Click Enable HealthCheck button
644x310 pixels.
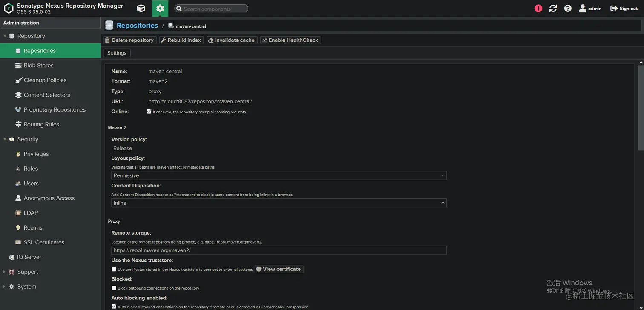[x=290, y=40]
